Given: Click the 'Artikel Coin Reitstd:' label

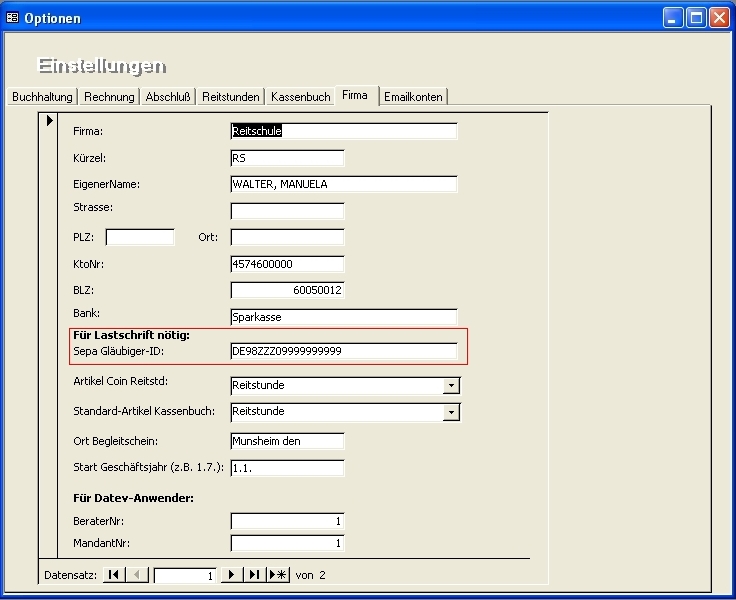Looking at the screenshot, I should [x=121, y=381].
